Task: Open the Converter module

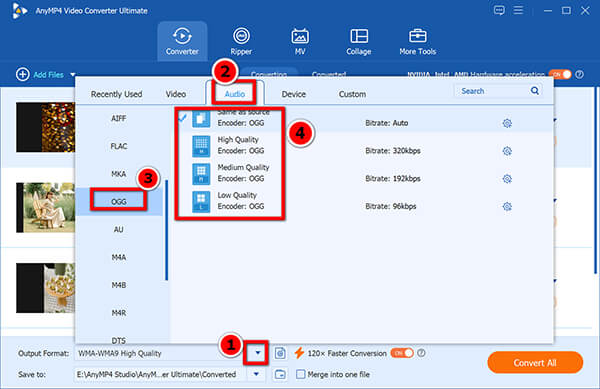Action: click(182, 41)
